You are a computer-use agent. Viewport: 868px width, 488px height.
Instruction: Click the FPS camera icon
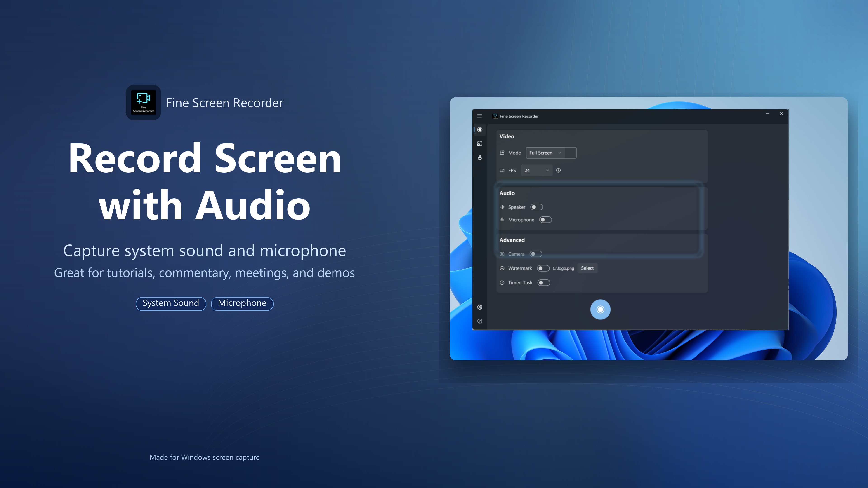(x=502, y=170)
